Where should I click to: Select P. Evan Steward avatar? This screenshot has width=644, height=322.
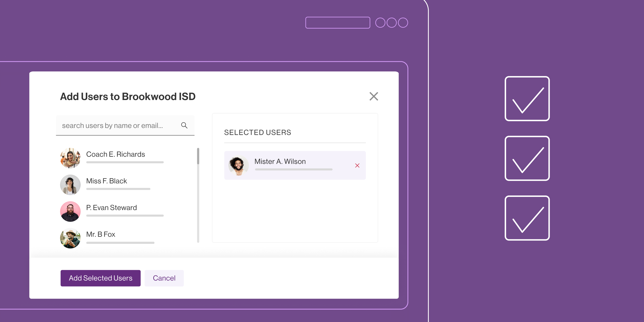(70, 212)
